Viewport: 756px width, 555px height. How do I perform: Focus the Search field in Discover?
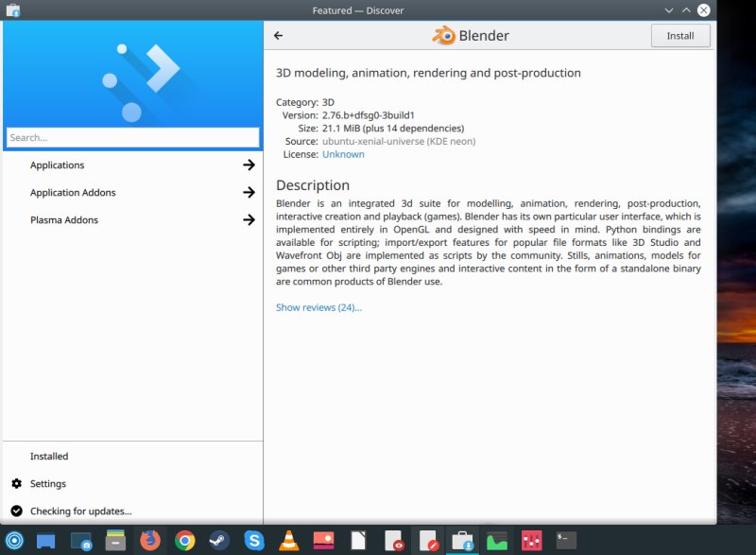pos(133,137)
